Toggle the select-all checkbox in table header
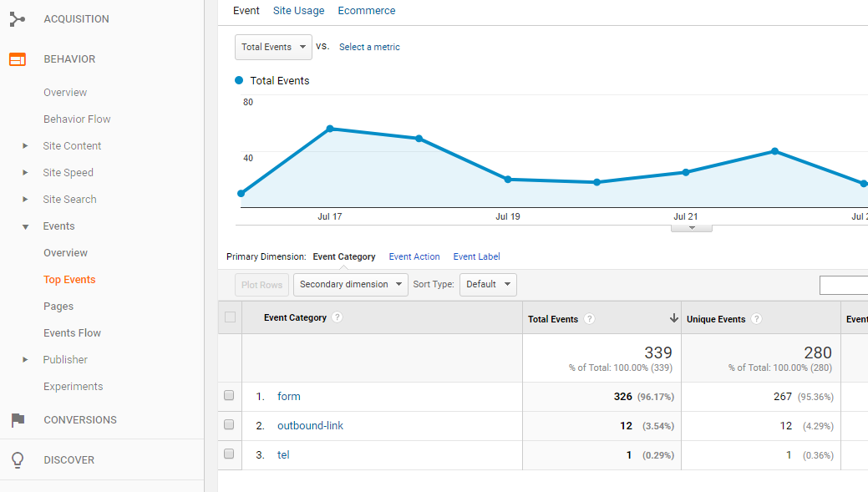The width and height of the screenshot is (868, 492). coord(231,317)
